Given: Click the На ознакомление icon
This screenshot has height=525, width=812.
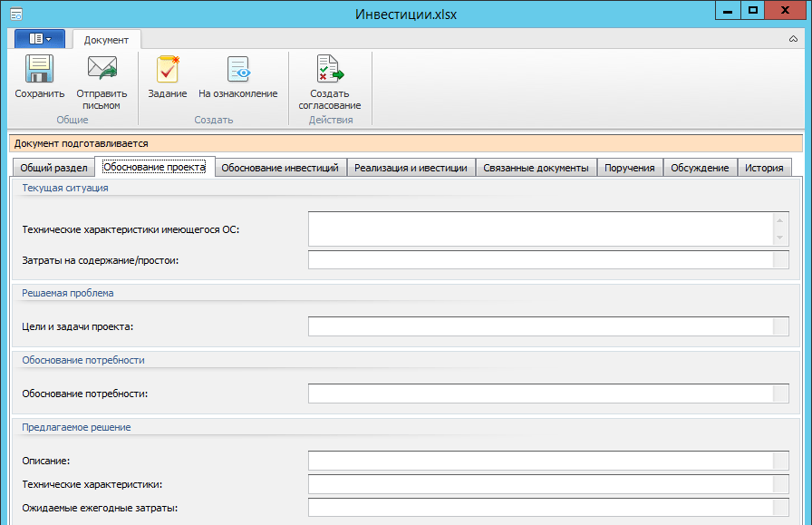Looking at the screenshot, I should [x=238, y=70].
